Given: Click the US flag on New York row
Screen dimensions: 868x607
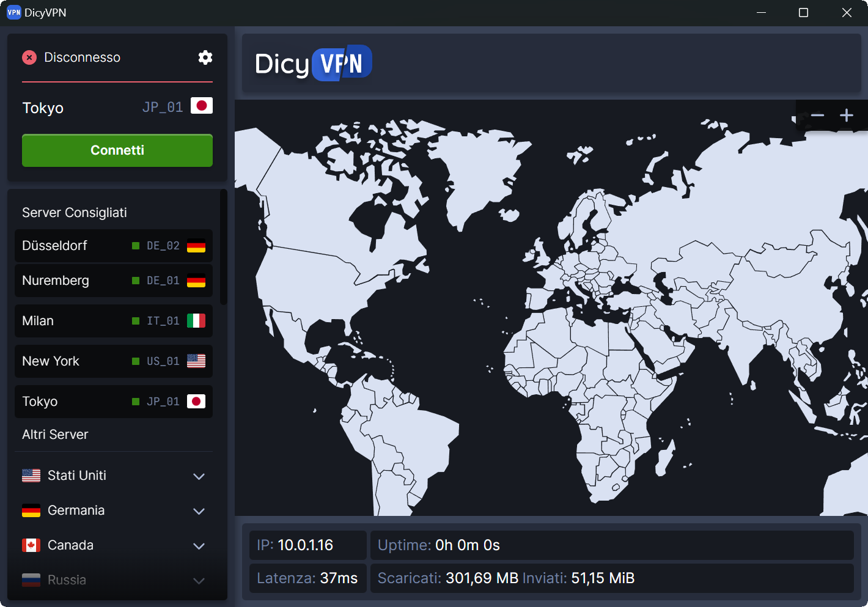Looking at the screenshot, I should point(196,361).
